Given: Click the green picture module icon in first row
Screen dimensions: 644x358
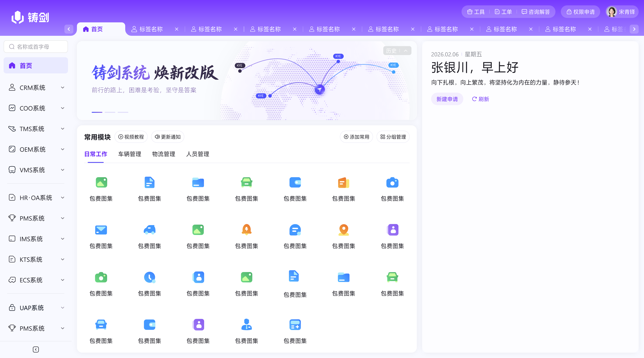Looking at the screenshot, I should pos(101,182).
